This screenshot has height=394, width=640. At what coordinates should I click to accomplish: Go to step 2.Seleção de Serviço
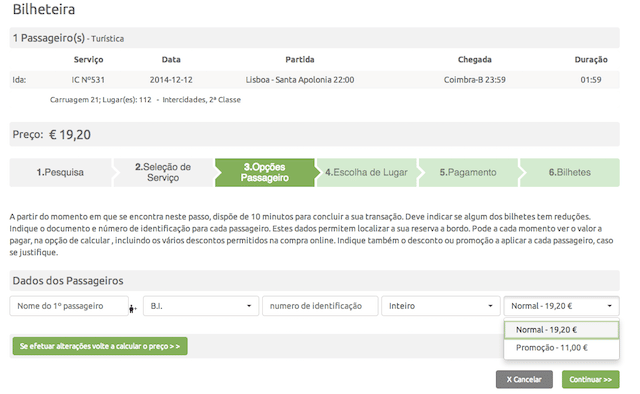(x=163, y=173)
